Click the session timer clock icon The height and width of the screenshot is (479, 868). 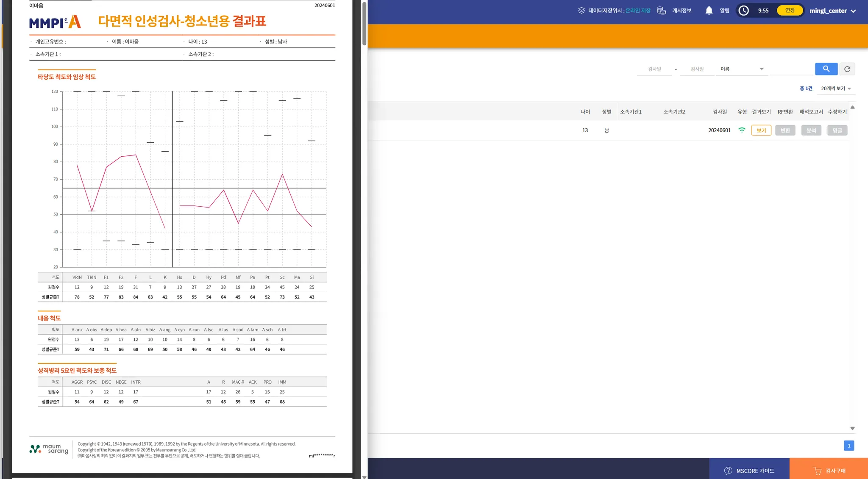743,11
